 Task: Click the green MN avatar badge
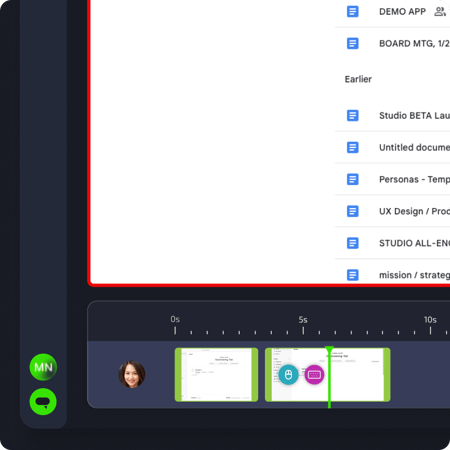tap(43, 367)
